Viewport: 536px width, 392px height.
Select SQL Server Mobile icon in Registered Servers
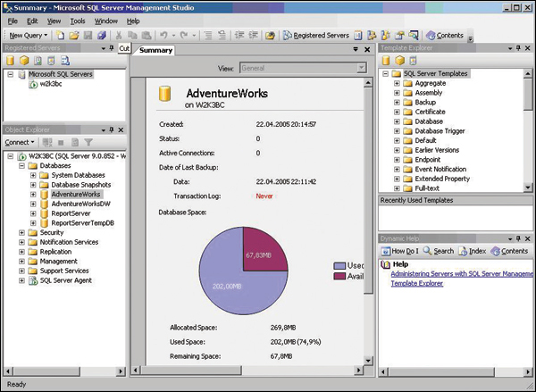point(51,61)
